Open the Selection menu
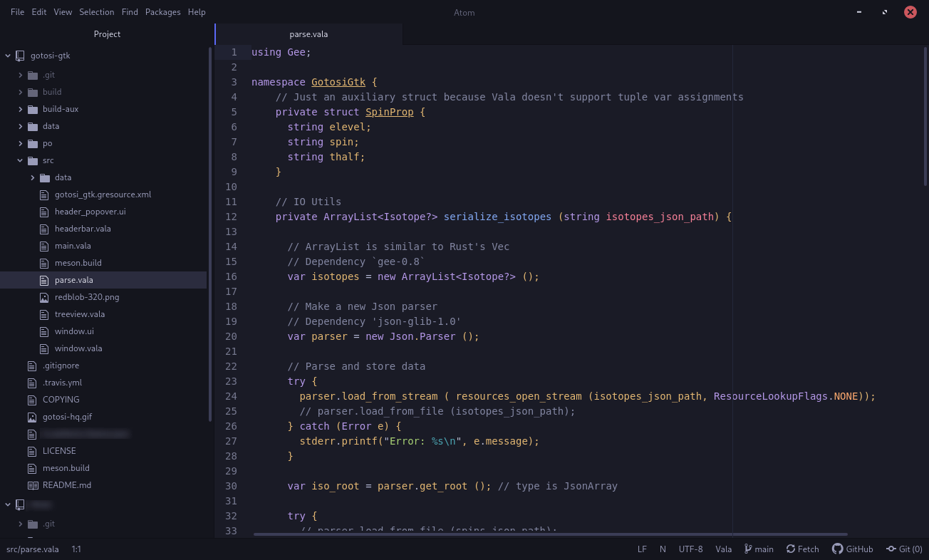Screen dimensions: 929x560 [96, 12]
